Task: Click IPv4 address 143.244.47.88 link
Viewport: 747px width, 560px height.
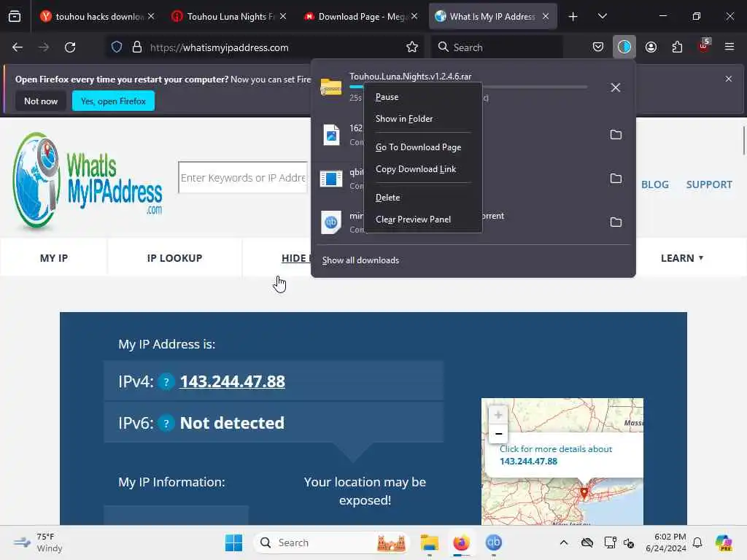Action: pyautogui.click(x=233, y=381)
